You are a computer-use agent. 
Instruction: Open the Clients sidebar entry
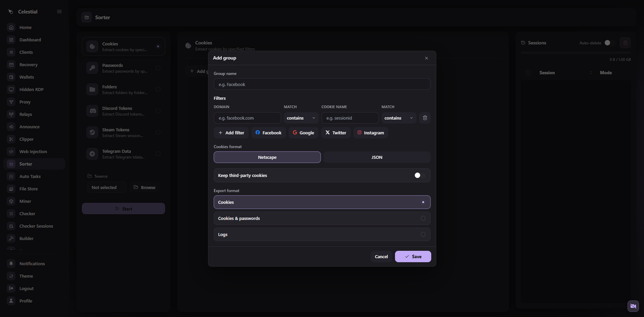pyautogui.click(x=34, y=52)
